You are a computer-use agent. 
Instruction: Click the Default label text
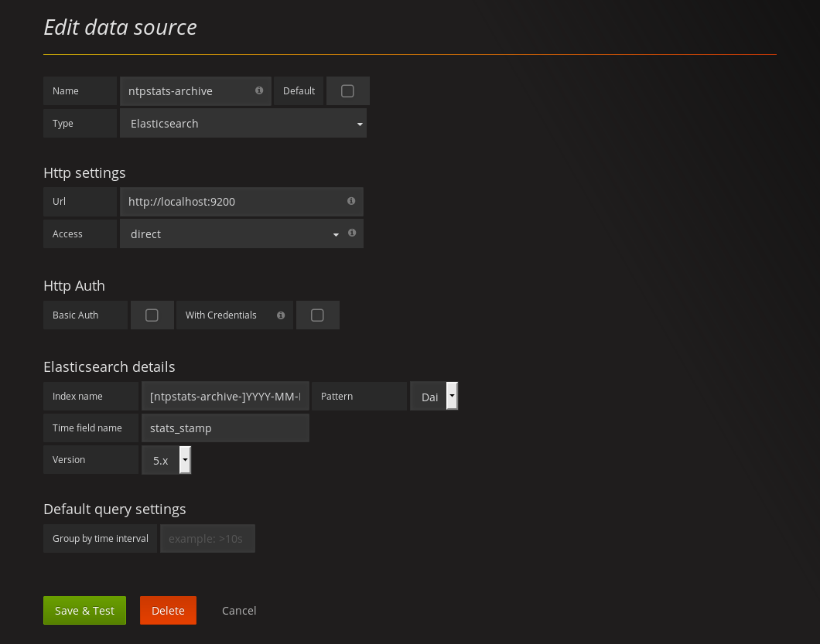[299, 91]
